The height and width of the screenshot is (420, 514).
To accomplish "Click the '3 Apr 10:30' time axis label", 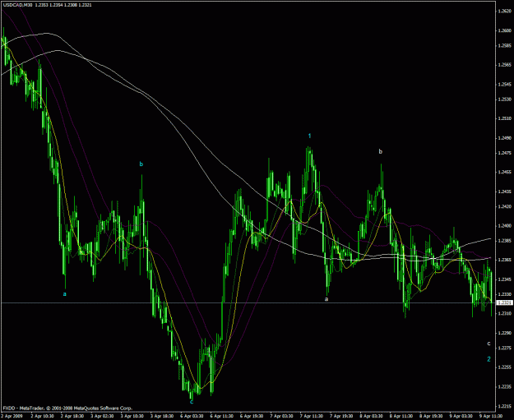I will coord(132,416).
